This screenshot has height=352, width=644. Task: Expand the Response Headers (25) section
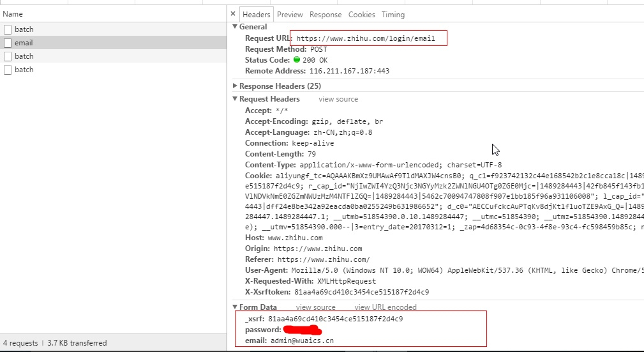pyautogui.click(x=235, y=86)
